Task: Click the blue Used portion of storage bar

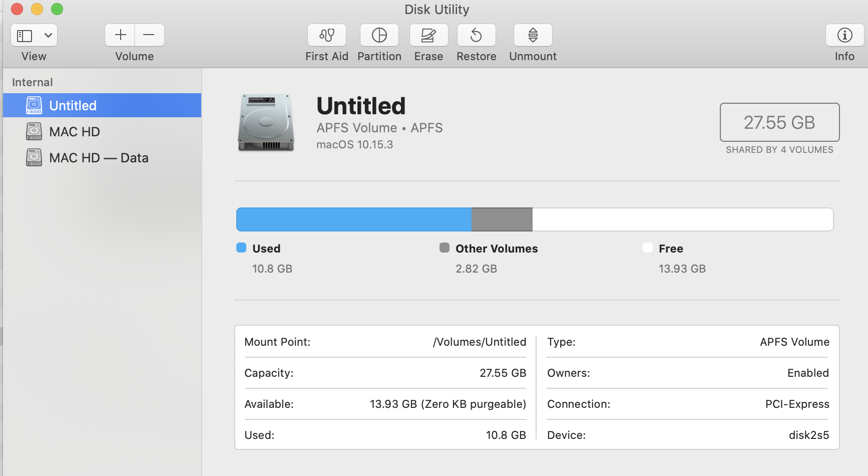Action: coord(354,219)
